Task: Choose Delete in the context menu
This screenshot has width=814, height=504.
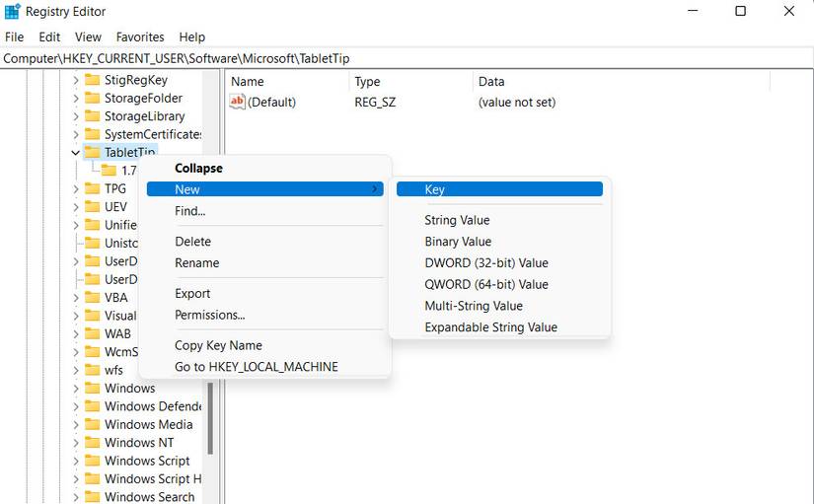Action: tap(265, 242)
